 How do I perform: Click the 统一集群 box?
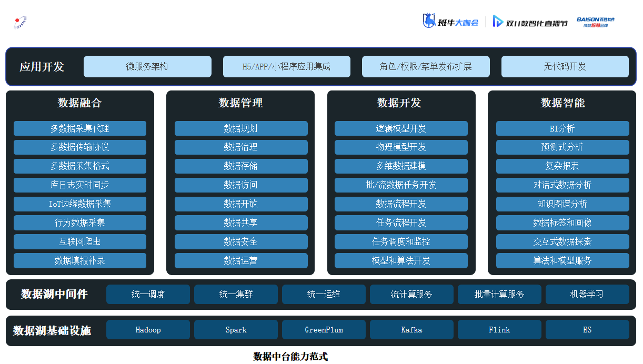point(236,295)
